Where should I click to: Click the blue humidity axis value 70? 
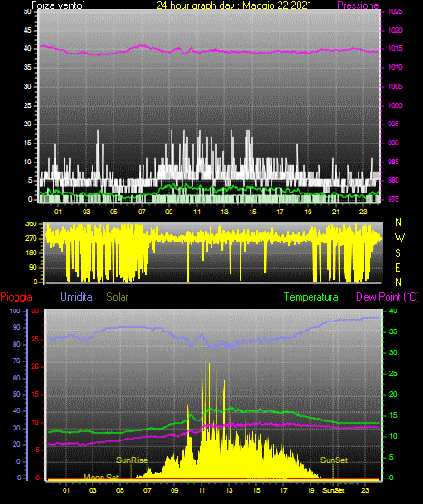[x=16, y=361]
